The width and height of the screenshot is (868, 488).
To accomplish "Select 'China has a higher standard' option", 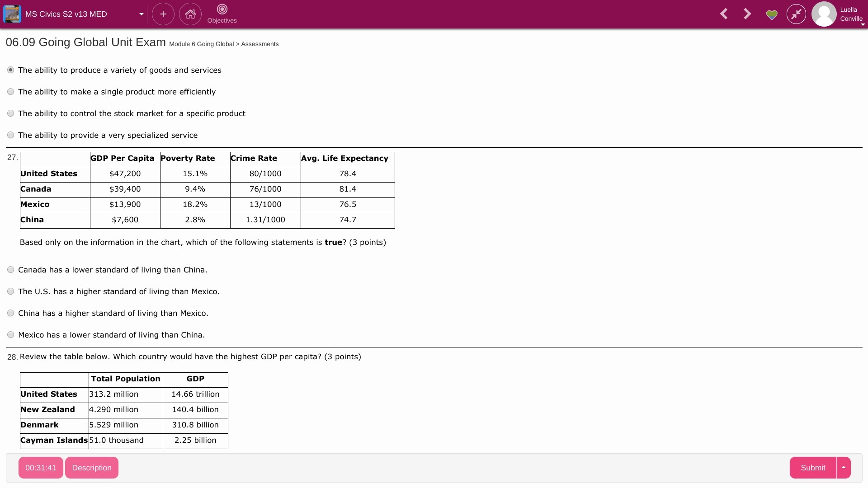I will pyautogui.click(x=11, y=313).
